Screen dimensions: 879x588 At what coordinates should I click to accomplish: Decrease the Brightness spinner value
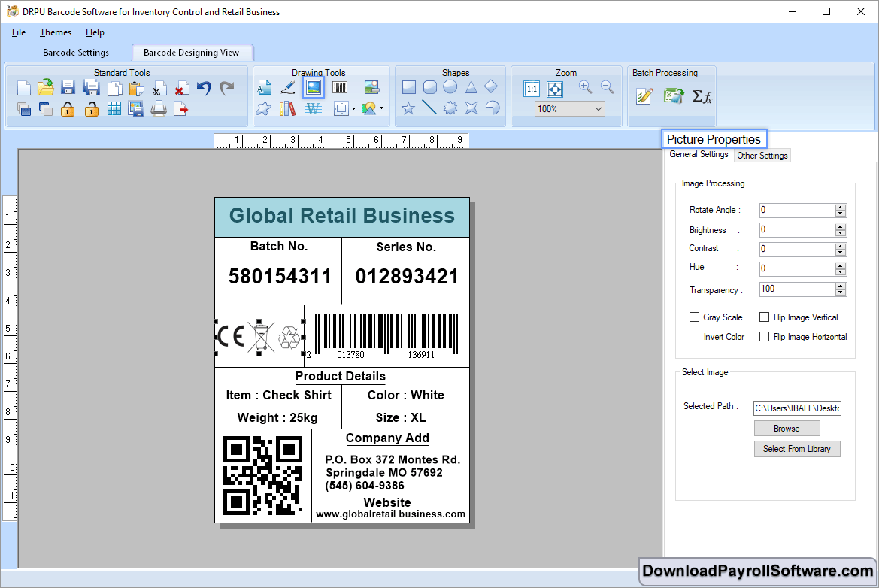[841, 233]
